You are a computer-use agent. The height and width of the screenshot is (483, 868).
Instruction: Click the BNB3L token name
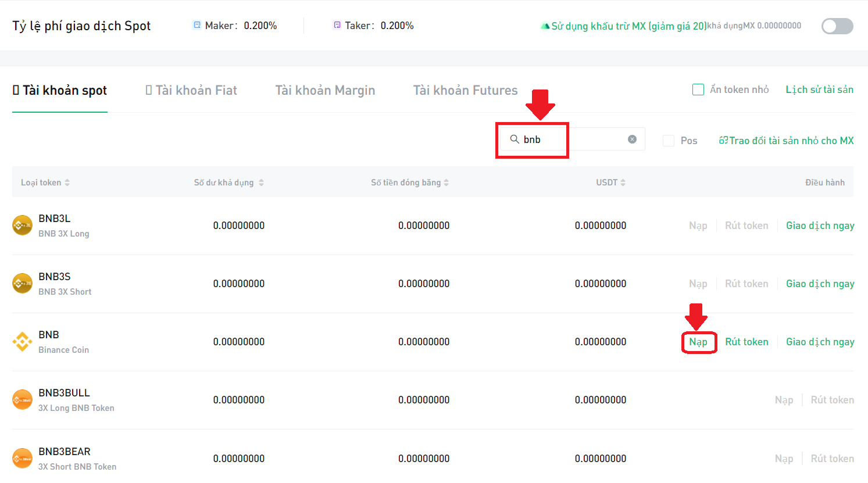(54, 219)
